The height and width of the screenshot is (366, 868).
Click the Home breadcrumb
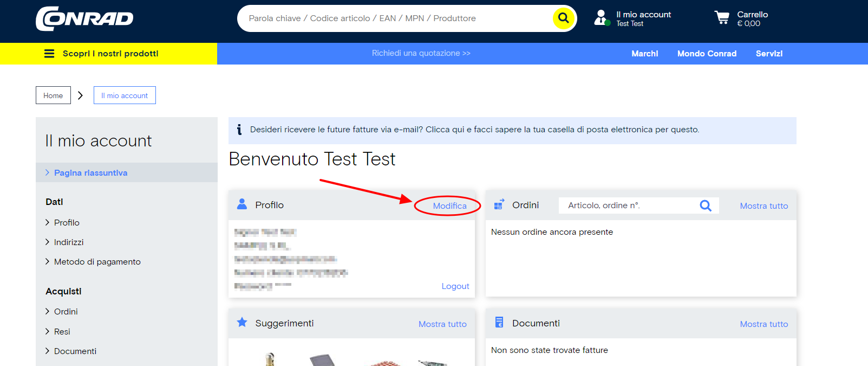53,95
